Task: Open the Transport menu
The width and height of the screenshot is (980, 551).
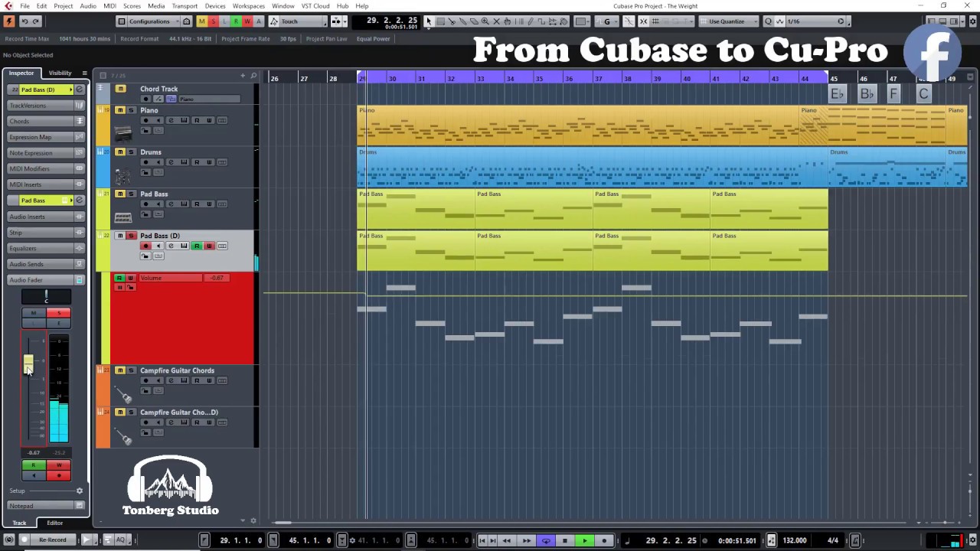Action: coord(185,6)
